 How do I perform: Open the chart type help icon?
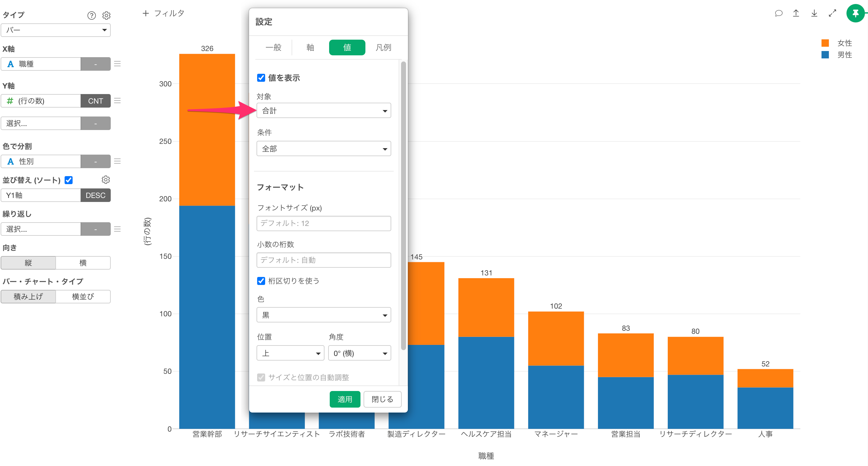pos(91,15)
